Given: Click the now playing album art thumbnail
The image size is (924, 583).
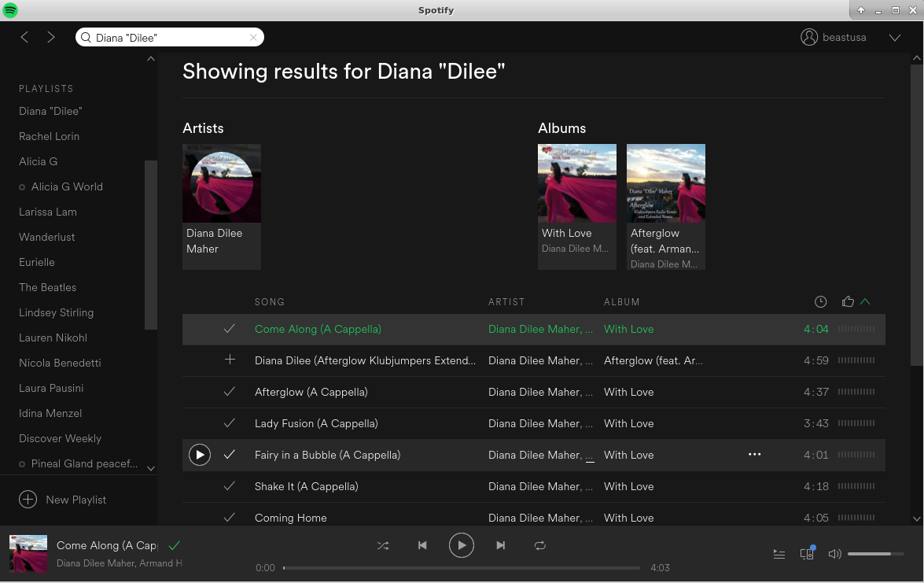Looking at the screenshot, I should 28,554.
